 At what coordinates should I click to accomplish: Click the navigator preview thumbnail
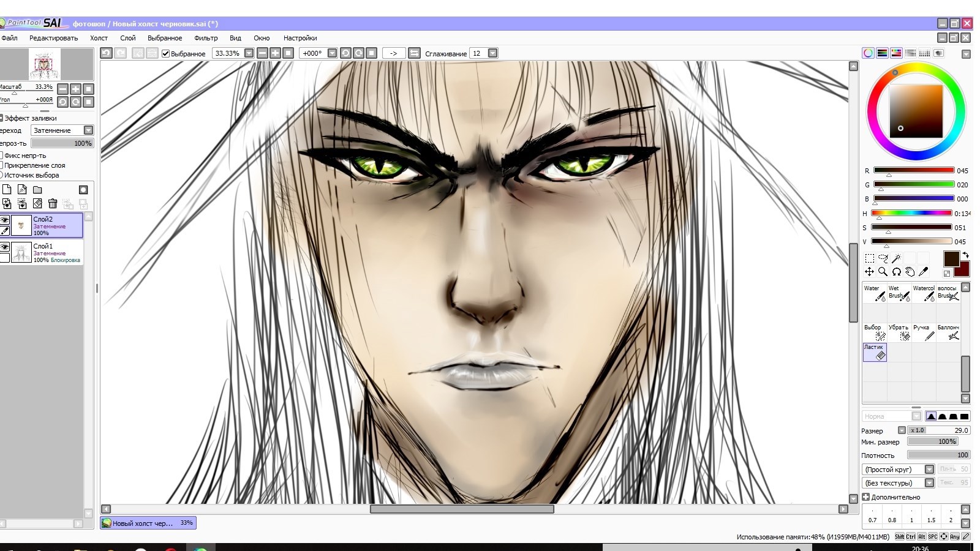coord(44,65)
